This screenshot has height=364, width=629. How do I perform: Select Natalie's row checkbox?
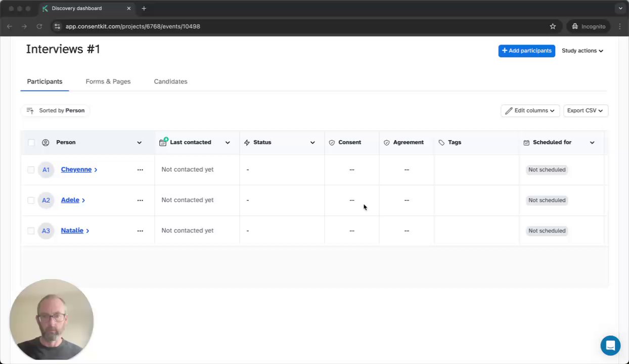[x=31, y=231]
